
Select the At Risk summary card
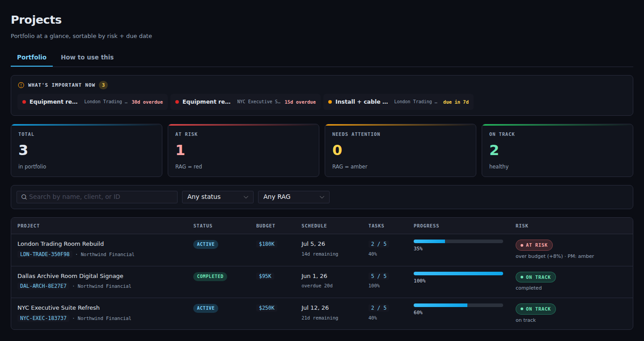click(x=243, y=151)
